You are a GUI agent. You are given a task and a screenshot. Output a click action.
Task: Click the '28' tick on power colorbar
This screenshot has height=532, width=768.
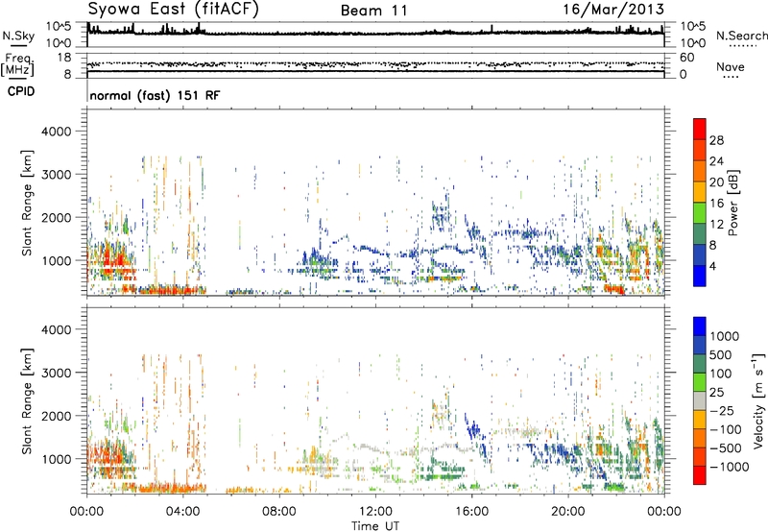pos(716,140)
